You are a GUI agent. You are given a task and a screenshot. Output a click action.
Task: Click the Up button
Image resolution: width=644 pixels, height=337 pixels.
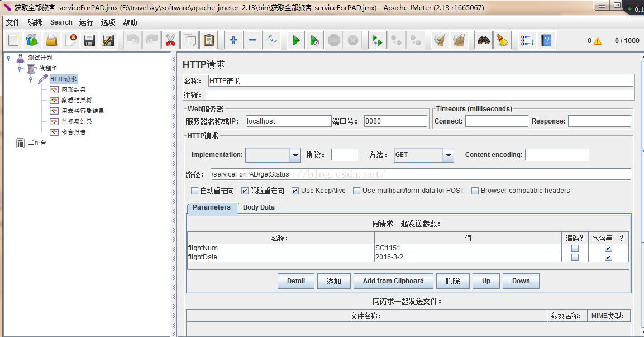(x=486, y=281)
